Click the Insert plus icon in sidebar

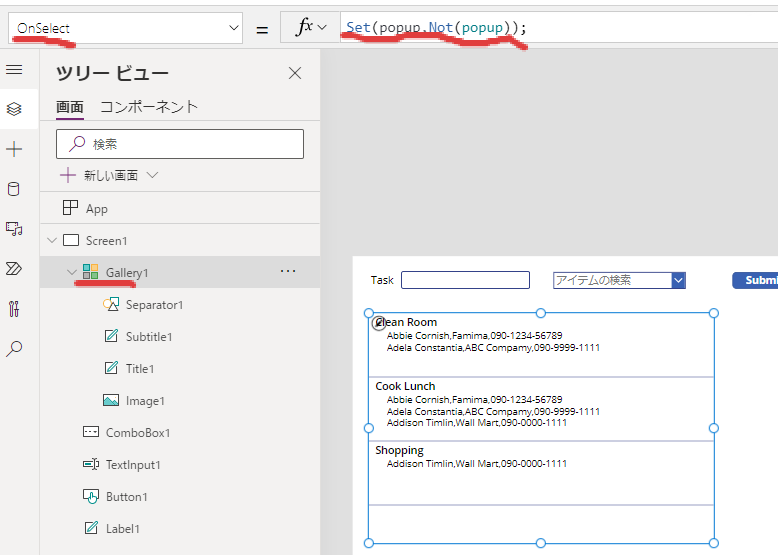tap(14, 149)
